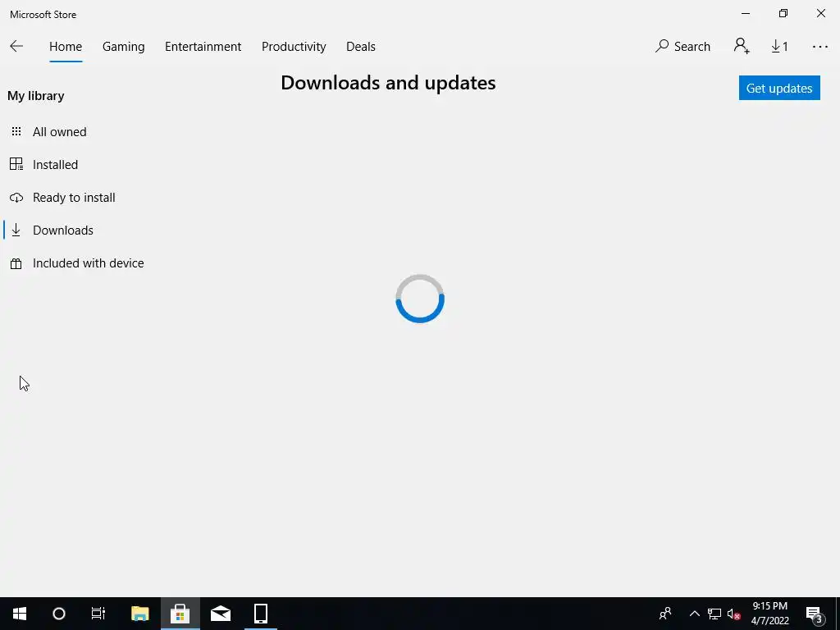Open the sign-in account icon

click(x=742, y=46)
